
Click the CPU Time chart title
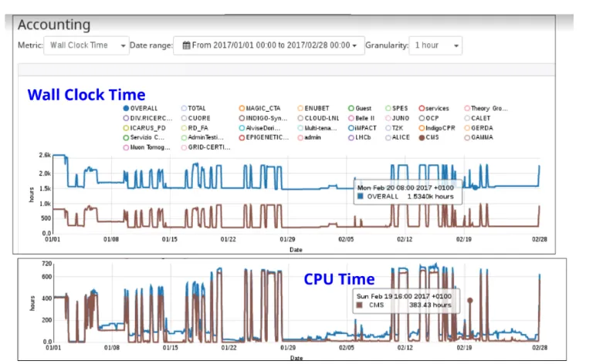(x=339, y=279)
